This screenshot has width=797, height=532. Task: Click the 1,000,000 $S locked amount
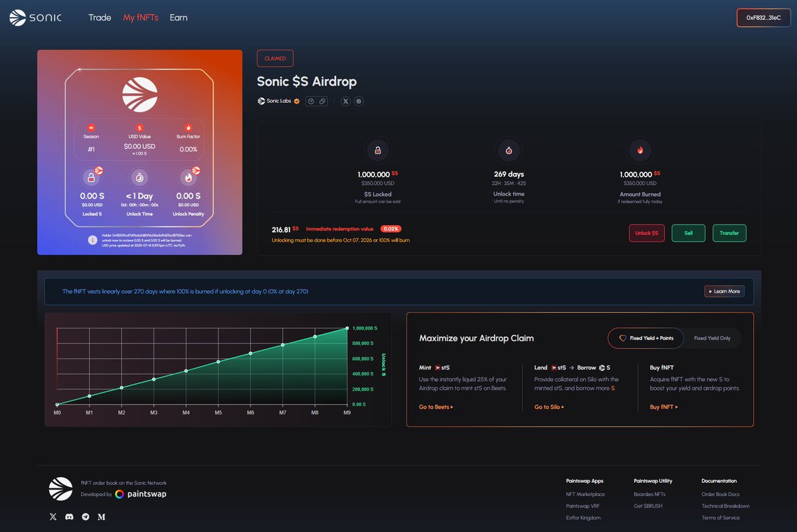(x=377, y=174)
